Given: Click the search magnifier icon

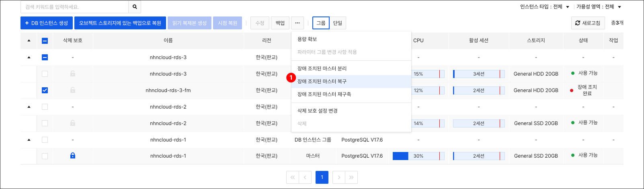Looking at the screenshot, I should point(135,7).
